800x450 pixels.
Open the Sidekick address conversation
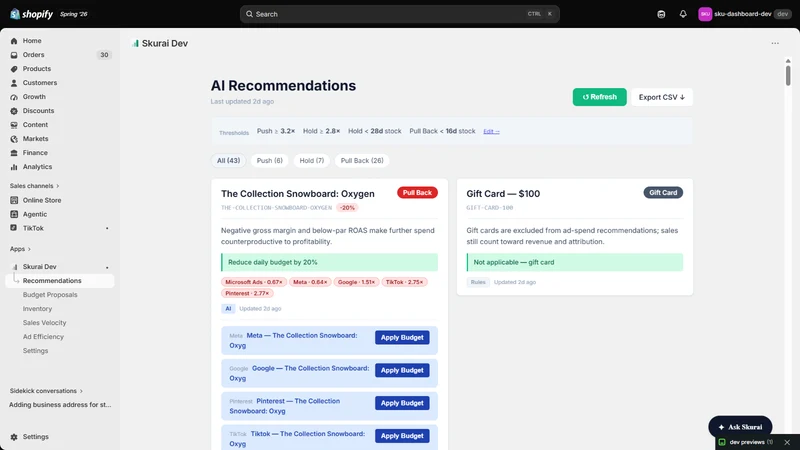(60, 405)
